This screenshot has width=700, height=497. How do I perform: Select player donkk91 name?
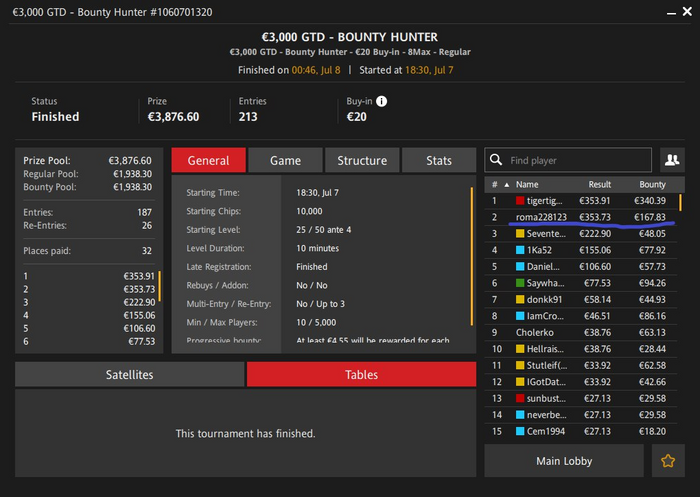544,300
